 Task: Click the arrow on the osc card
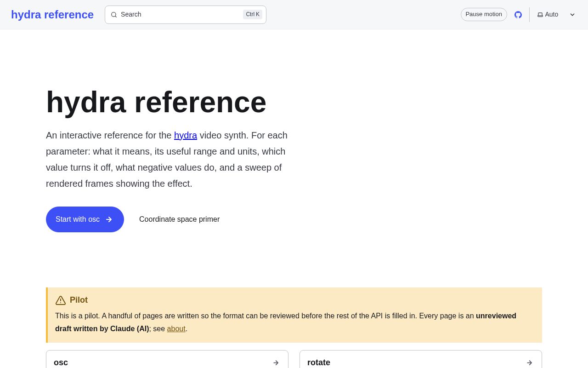[276, 362]
